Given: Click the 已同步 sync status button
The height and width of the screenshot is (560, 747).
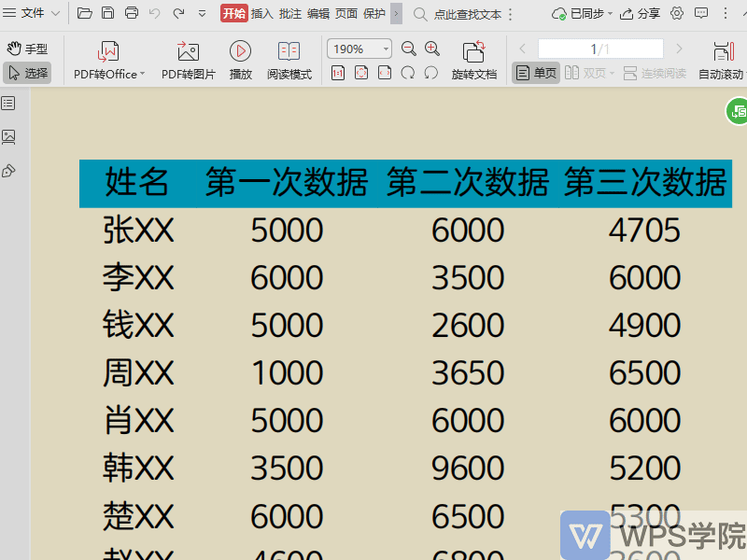Looking at the screenshot, I should pyautogui.click(x=584, y=14).
